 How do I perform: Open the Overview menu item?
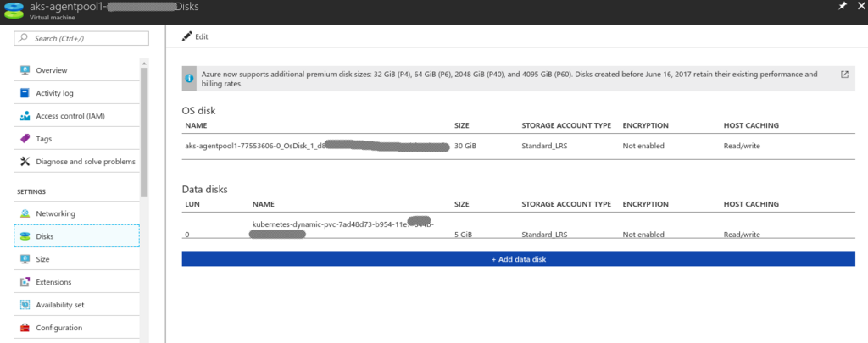coord(76,70)
